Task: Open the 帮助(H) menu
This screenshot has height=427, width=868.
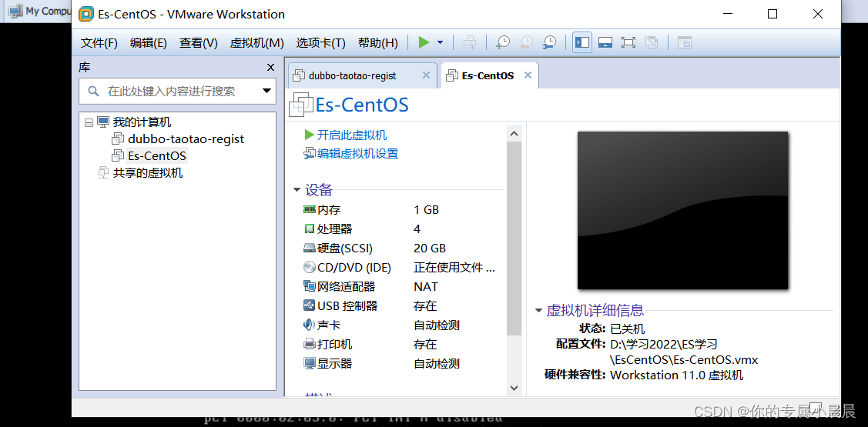Action: 378,43
